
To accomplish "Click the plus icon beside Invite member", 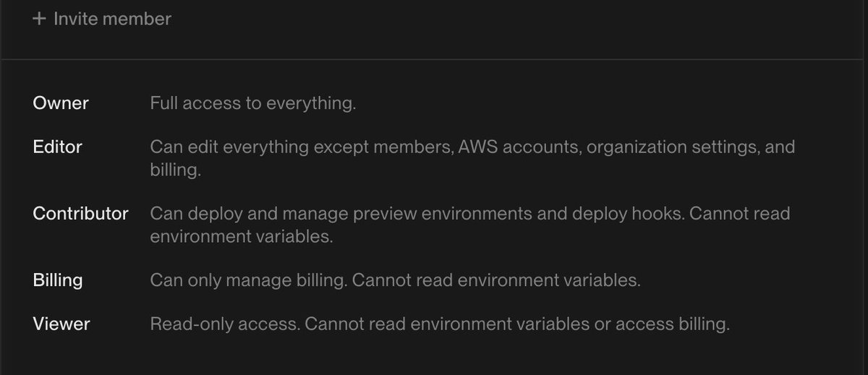I will [x=38, y=19].
